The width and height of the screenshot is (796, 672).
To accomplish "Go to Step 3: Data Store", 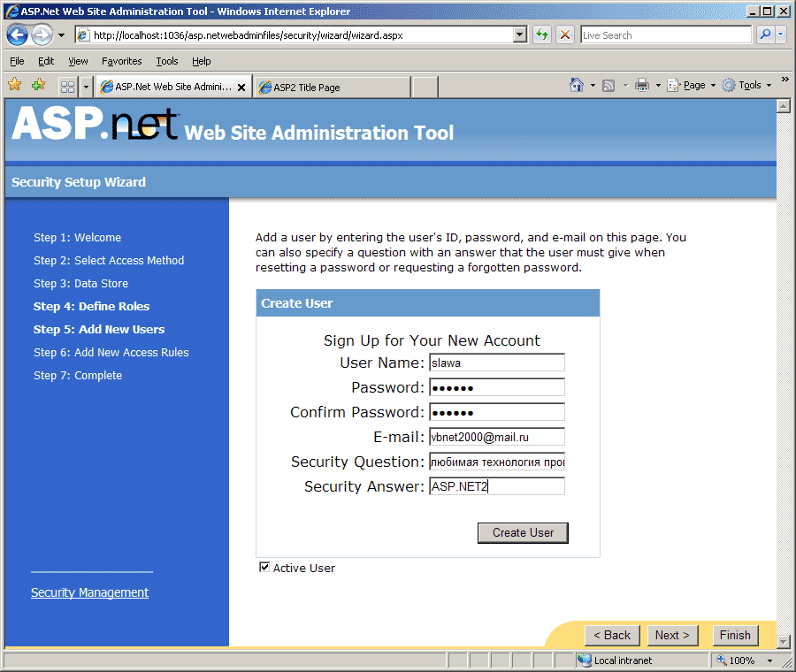I will [x=80, y=283].
